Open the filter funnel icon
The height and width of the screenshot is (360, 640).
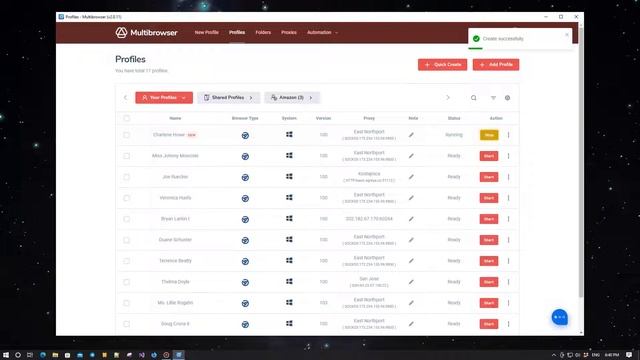pyautogui.click(x=493, y=98)
